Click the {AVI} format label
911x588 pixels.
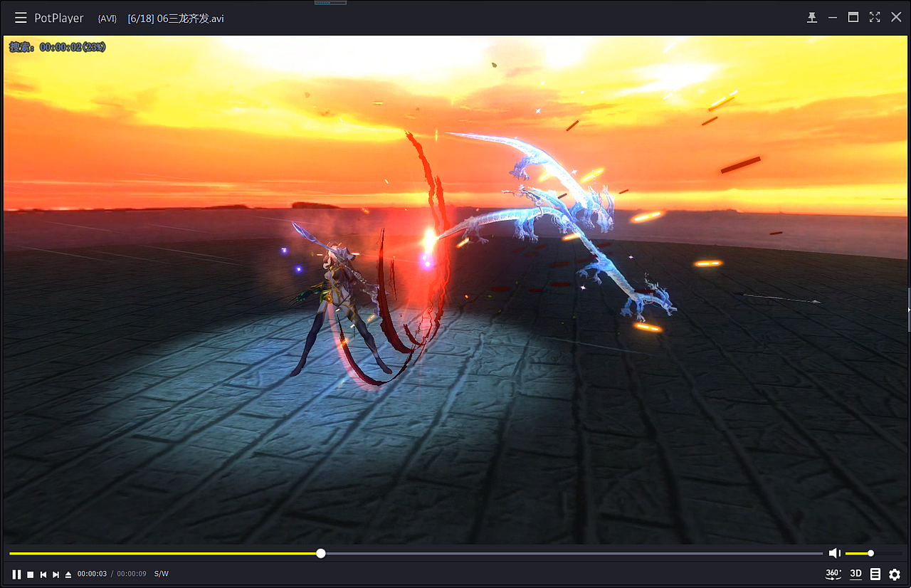[107, 19]
